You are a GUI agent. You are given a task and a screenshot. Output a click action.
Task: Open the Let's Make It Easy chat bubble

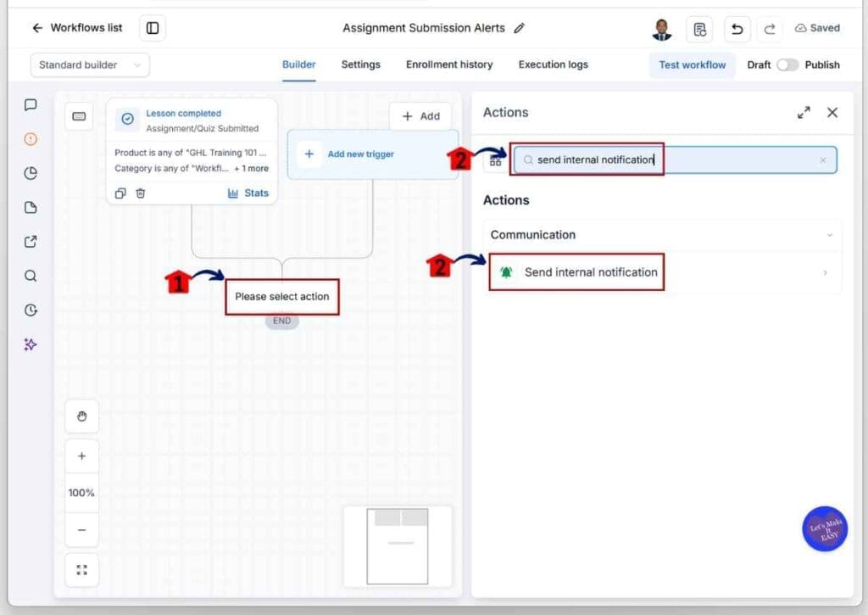[x=825, y=529]
